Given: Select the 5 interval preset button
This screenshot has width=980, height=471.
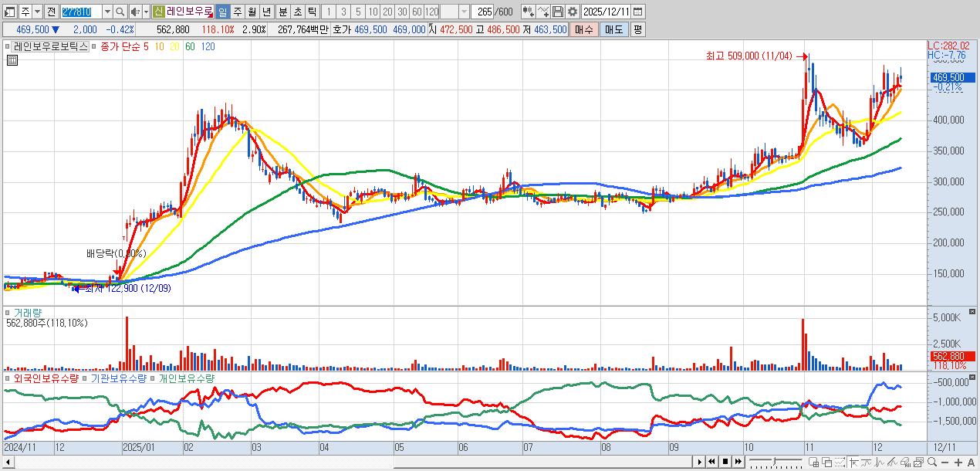Looking at the screenshot, I should click(x=357, y=12).
